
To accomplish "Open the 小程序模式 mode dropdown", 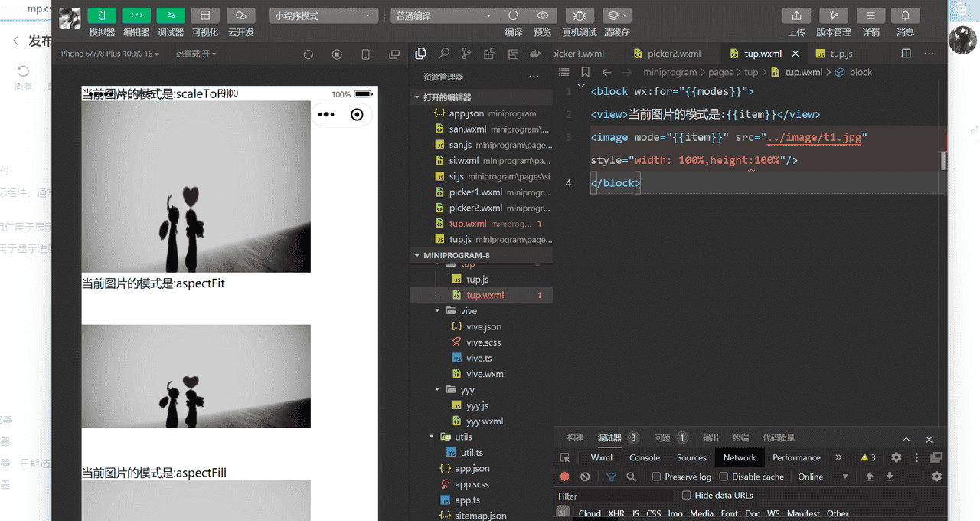I will point(325,15).
